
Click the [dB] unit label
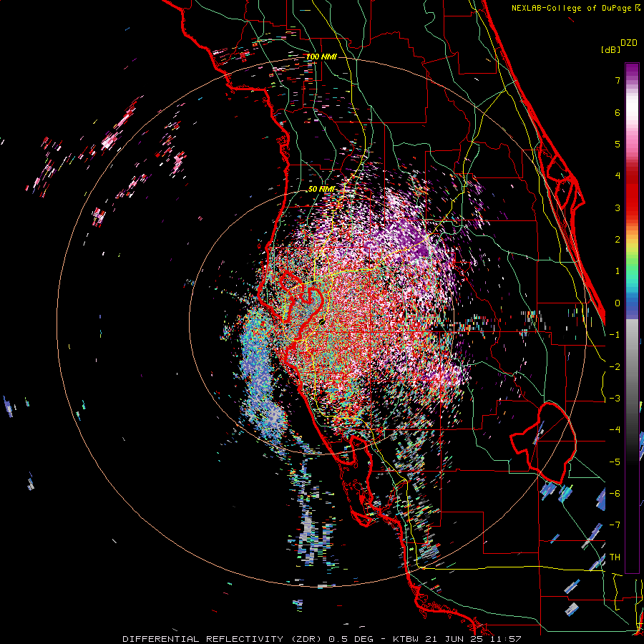610,50
